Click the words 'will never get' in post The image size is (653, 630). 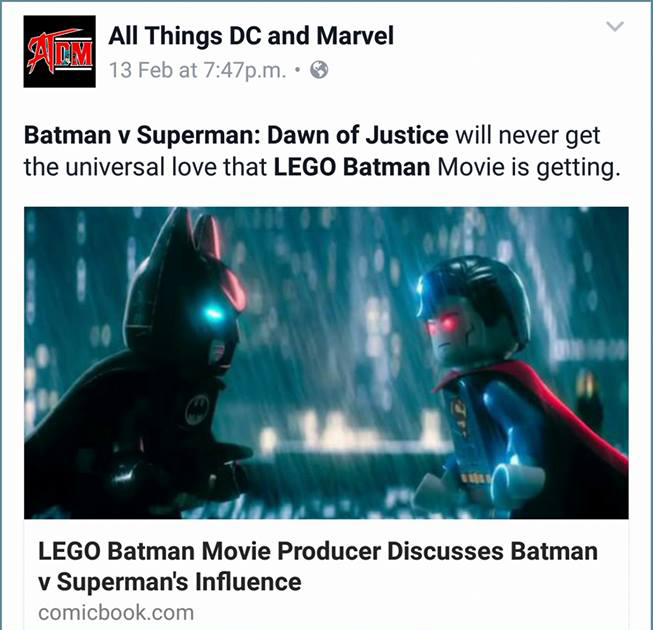(x=528, y=135)
